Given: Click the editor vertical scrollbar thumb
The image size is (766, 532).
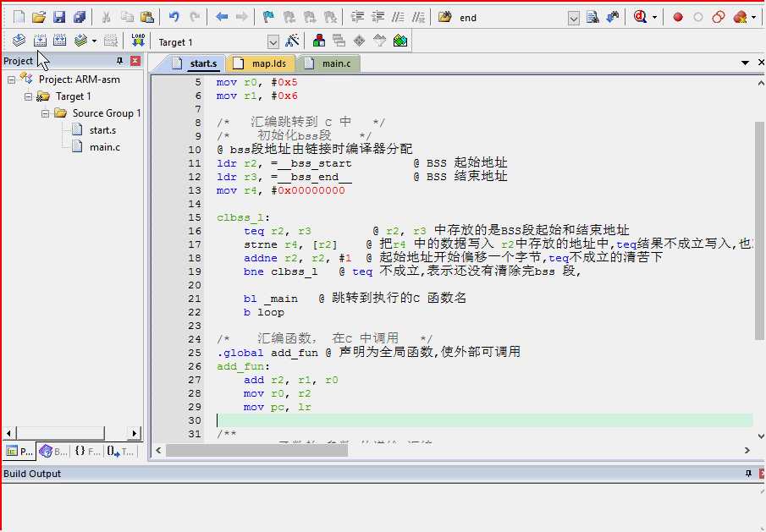Looking at the screenshot, I should 758,230.
